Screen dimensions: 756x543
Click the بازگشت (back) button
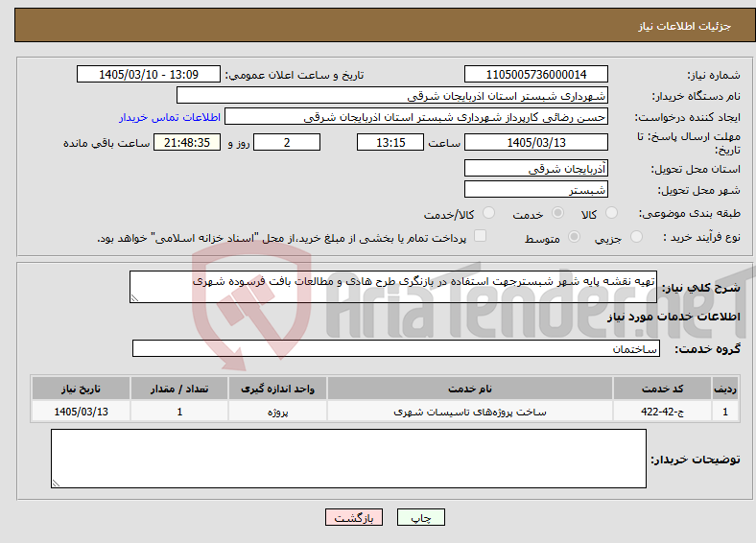click(354, 517)
